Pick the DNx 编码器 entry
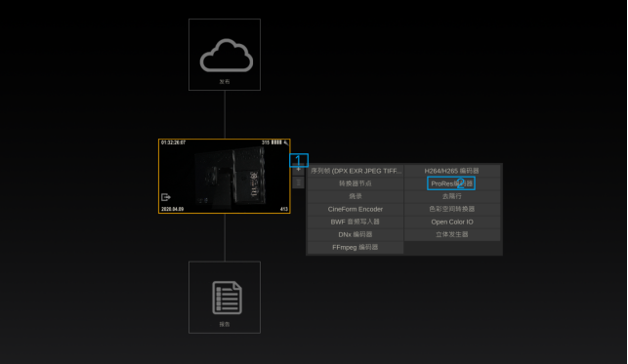 (356, 234)
